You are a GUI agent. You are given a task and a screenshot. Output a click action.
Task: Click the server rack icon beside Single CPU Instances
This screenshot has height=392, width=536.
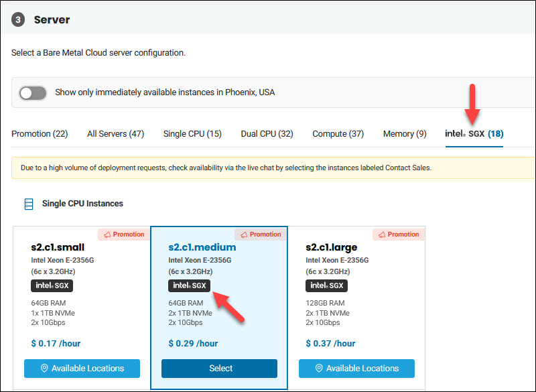pyautogui.click(x=29, y=204)
